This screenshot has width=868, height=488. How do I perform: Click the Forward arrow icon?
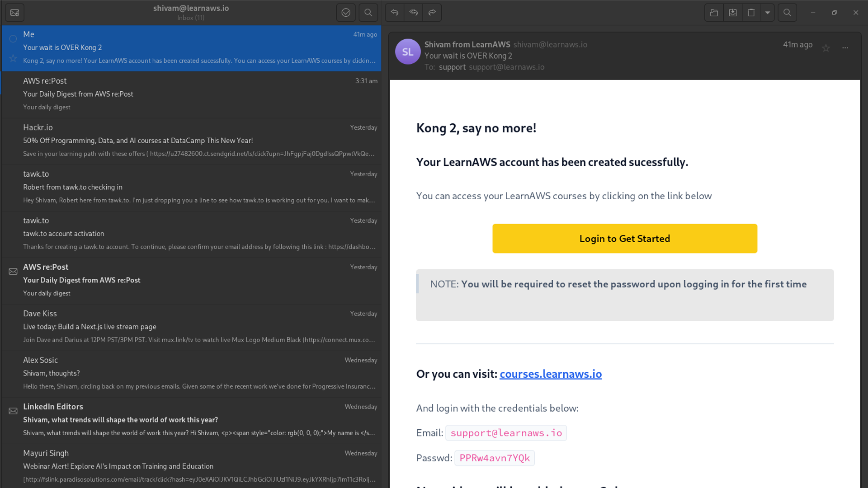[432, 13]
